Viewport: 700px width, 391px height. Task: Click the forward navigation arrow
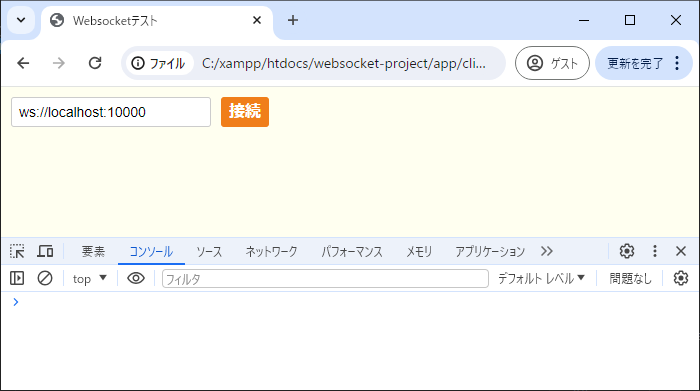[58, 63]
